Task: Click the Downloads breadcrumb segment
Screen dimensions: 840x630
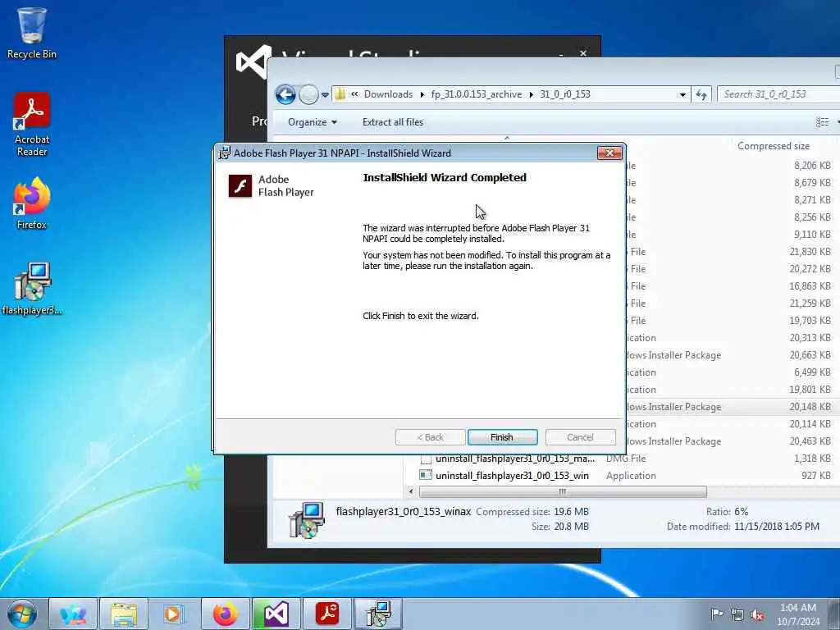Action: tap(388, 94)
